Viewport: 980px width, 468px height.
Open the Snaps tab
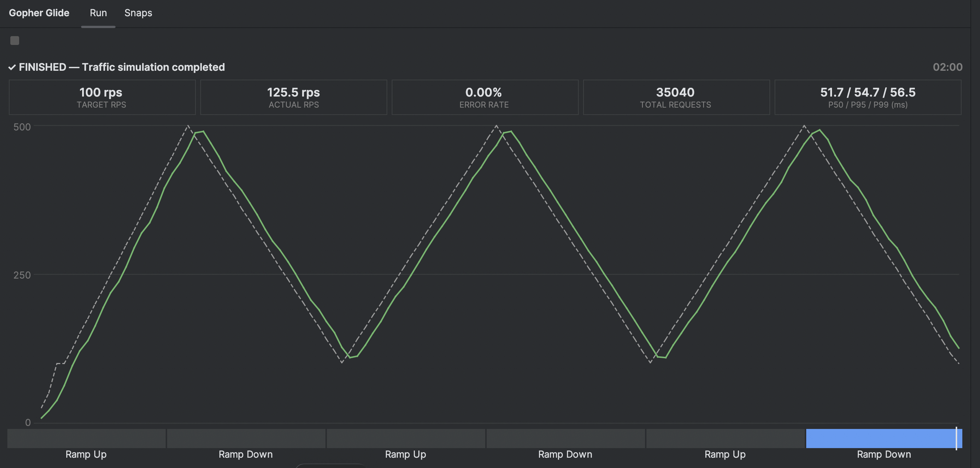[x=138, y=13]
